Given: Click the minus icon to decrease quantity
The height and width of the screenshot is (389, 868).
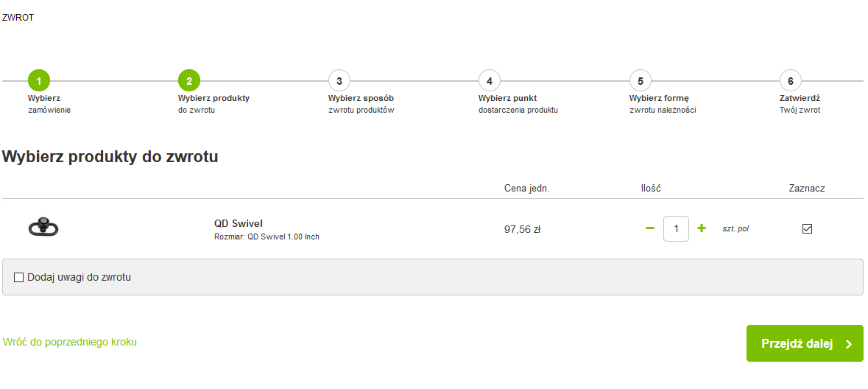Looking at the screenshot, I should [x=650, y=228].
